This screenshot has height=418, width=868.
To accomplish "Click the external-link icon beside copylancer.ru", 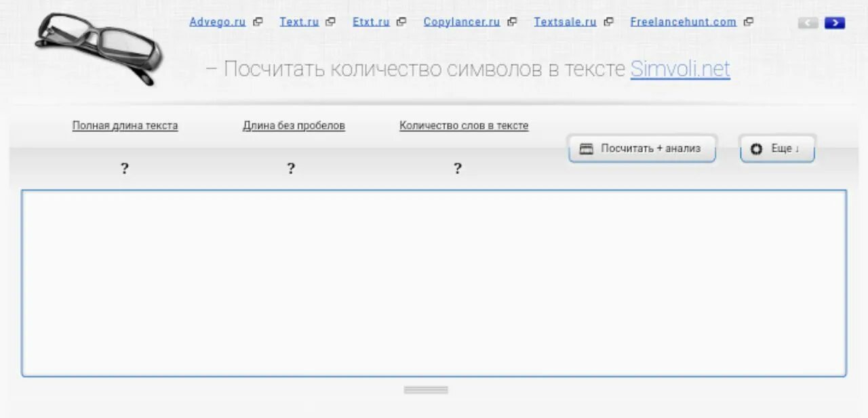I will click(x=511, y=21).
